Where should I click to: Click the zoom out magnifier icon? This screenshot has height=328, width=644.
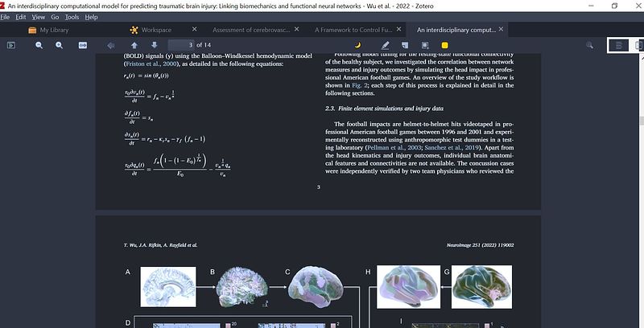[x=39, y=45]
